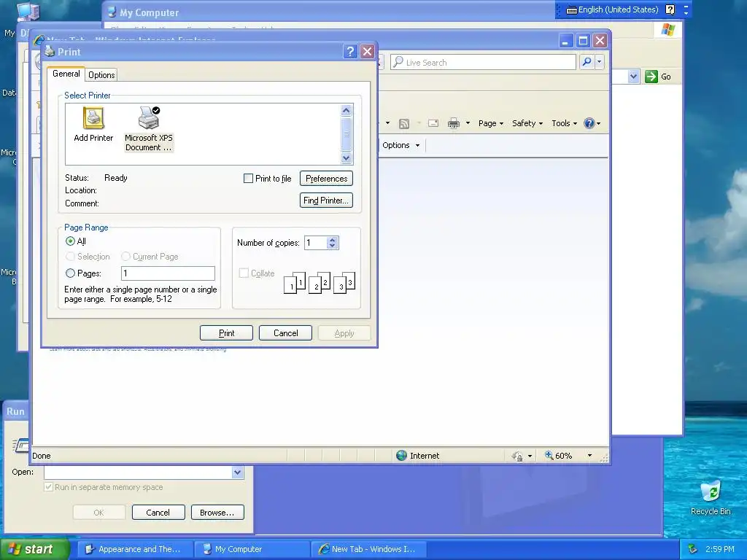Click the Internet zone globe icon
747x560 pixels.
[402, 456]
